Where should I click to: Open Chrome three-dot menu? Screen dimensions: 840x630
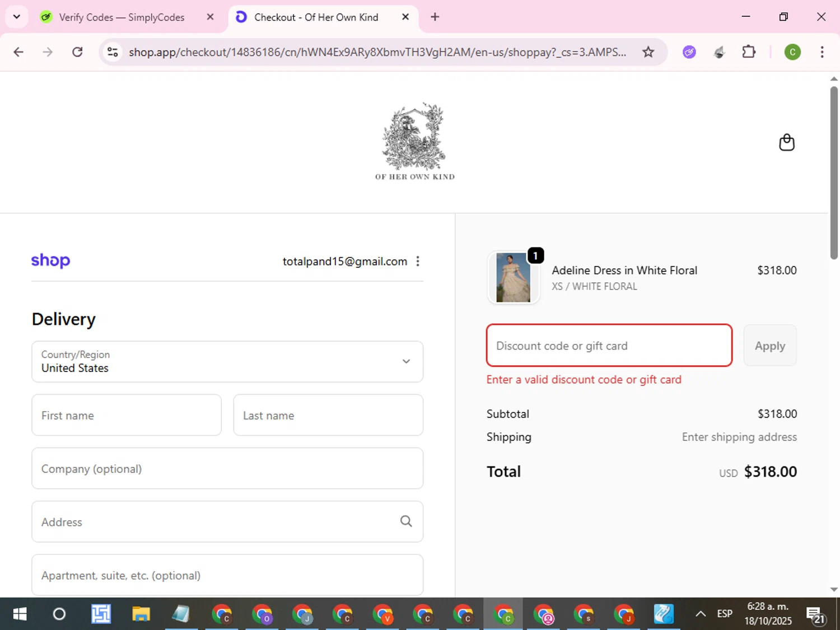tap(822, 52)
